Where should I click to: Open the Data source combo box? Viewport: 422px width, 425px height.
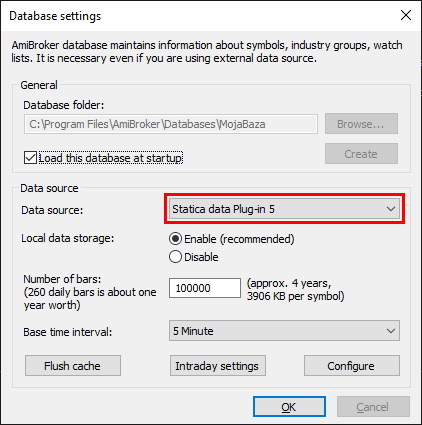(284, 209)
